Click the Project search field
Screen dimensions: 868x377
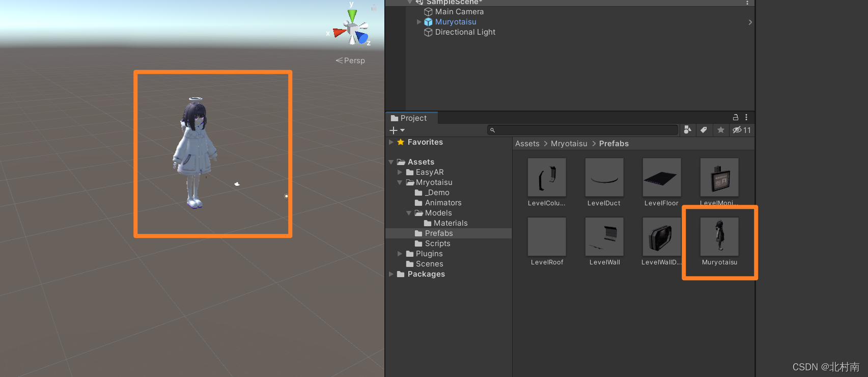(582, 130)
